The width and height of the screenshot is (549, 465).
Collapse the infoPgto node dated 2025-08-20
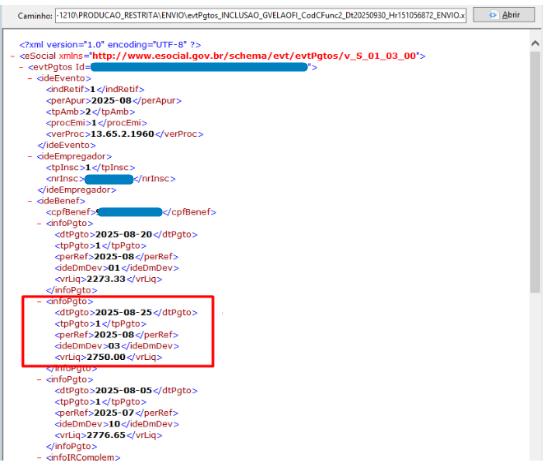(x=39, y=223)
